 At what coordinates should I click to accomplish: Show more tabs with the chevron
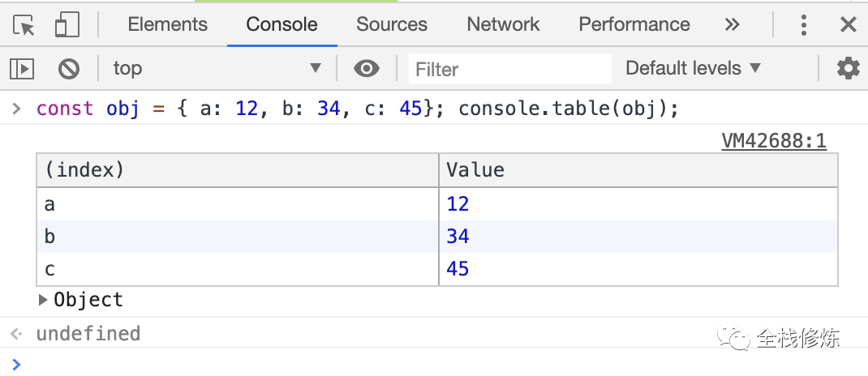coord(732,25)
